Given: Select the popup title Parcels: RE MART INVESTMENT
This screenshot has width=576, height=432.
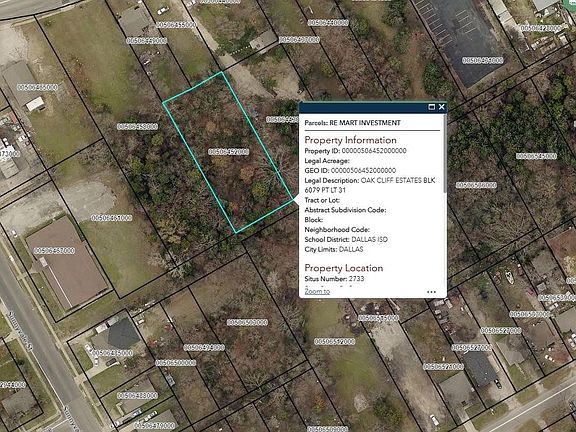Looking at the screenshot, I should 352,123.
